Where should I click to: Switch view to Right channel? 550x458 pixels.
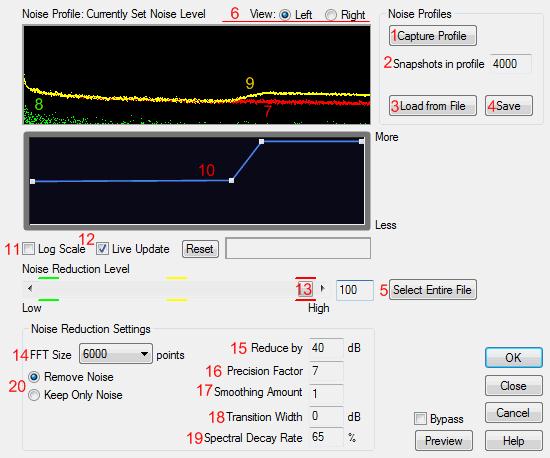[330, 15]
